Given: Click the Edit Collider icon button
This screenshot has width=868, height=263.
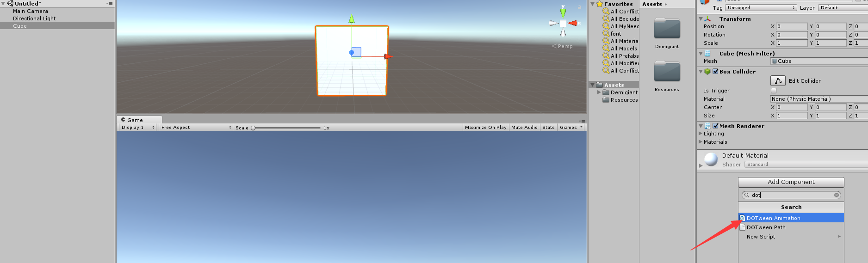Looking at the screenshot, I should 778,81.
